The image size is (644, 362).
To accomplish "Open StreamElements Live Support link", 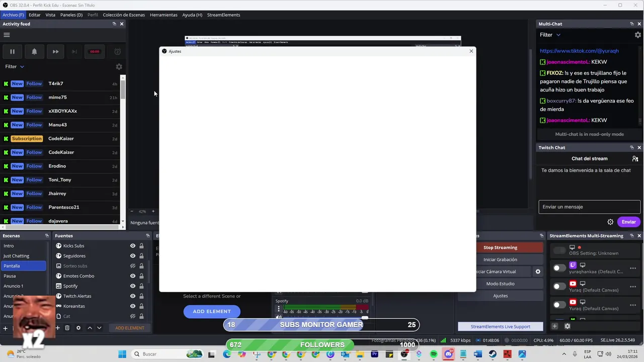I will pyautogui.click(x=500, y=327).
